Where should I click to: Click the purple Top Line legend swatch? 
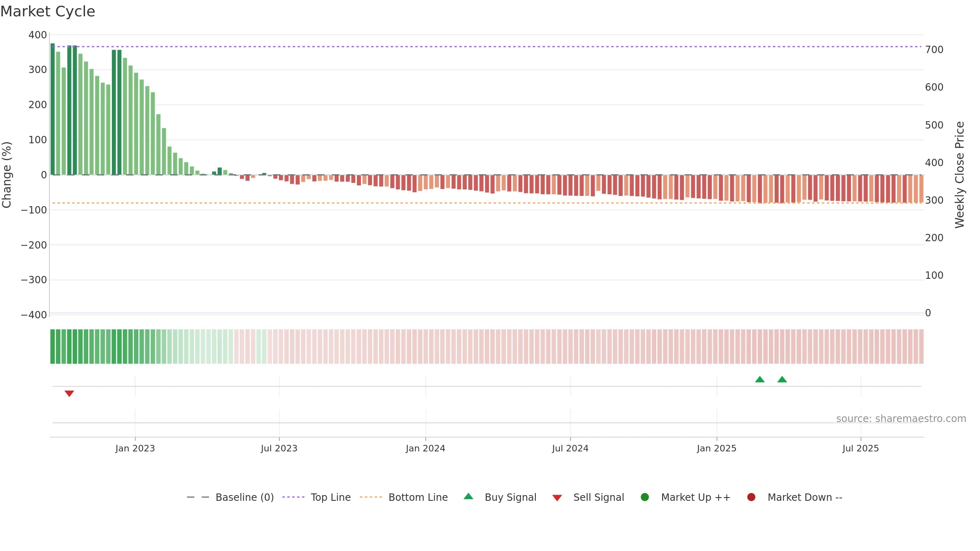(293, 497)
